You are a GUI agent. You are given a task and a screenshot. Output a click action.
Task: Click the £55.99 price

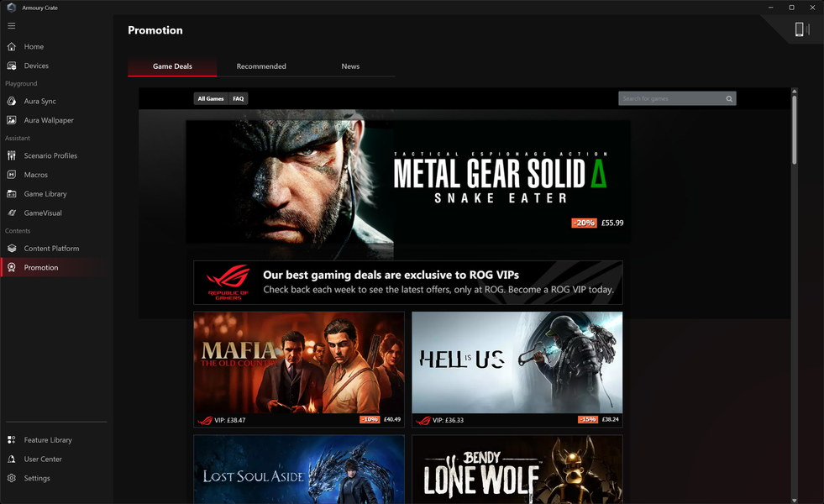click(612, 223)
